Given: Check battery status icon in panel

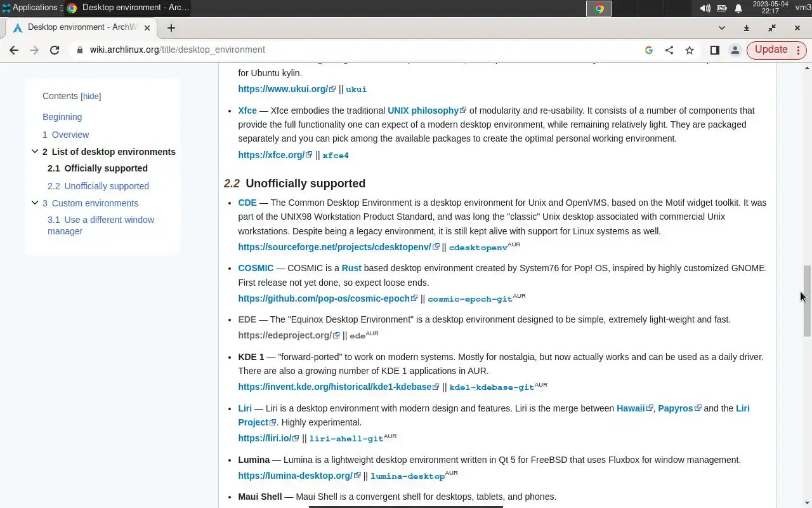Looking at the screenshot, I should click(722, 8).
